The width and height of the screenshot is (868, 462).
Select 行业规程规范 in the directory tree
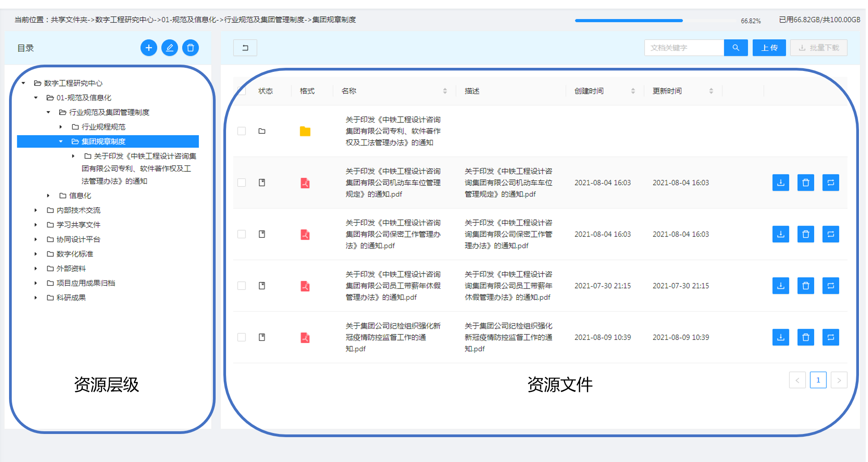[x=103, y=127]
